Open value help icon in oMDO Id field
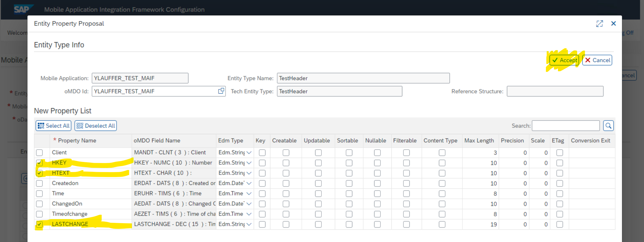 click(x=221, y=91)
